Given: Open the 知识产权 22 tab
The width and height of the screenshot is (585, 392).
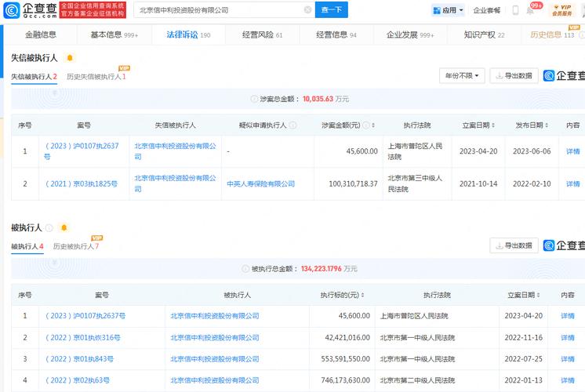Looking at the screenshot, I should tap(484, 34).
